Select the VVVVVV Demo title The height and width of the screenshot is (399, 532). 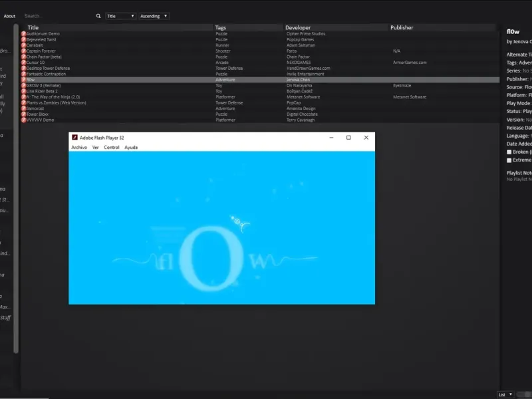pos(40,120)
